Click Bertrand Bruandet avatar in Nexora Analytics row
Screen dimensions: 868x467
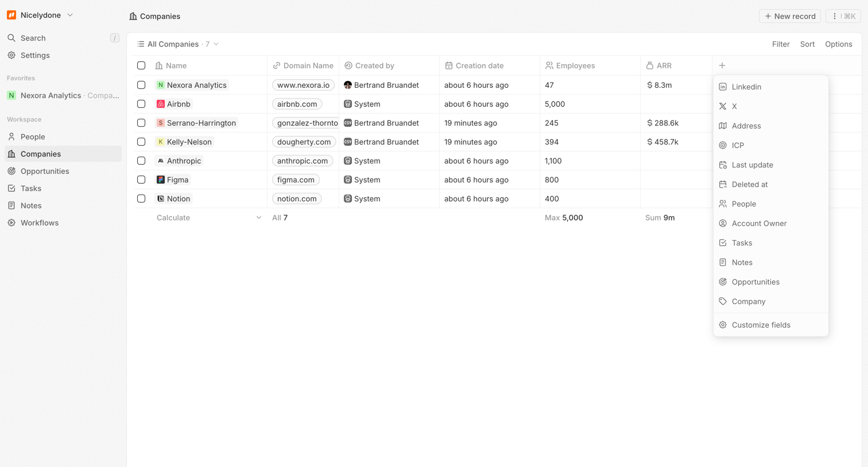point(348,85)
